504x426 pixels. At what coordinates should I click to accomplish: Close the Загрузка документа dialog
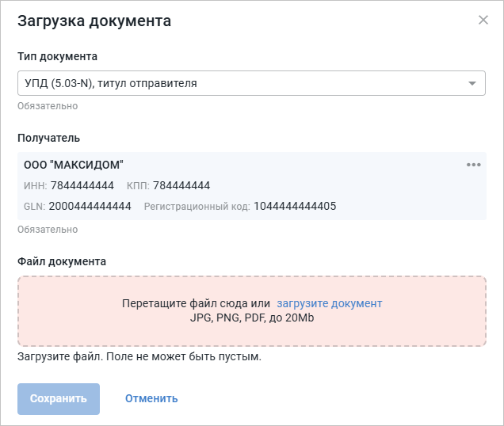click(483, 21)
